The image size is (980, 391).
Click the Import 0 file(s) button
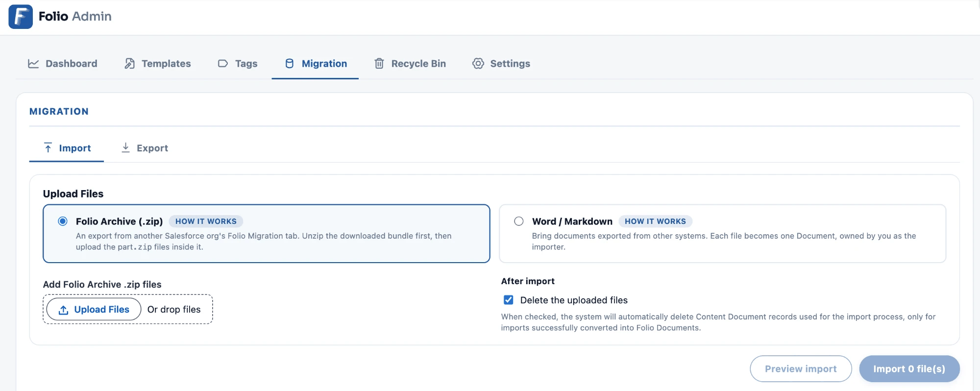(909, 369)
